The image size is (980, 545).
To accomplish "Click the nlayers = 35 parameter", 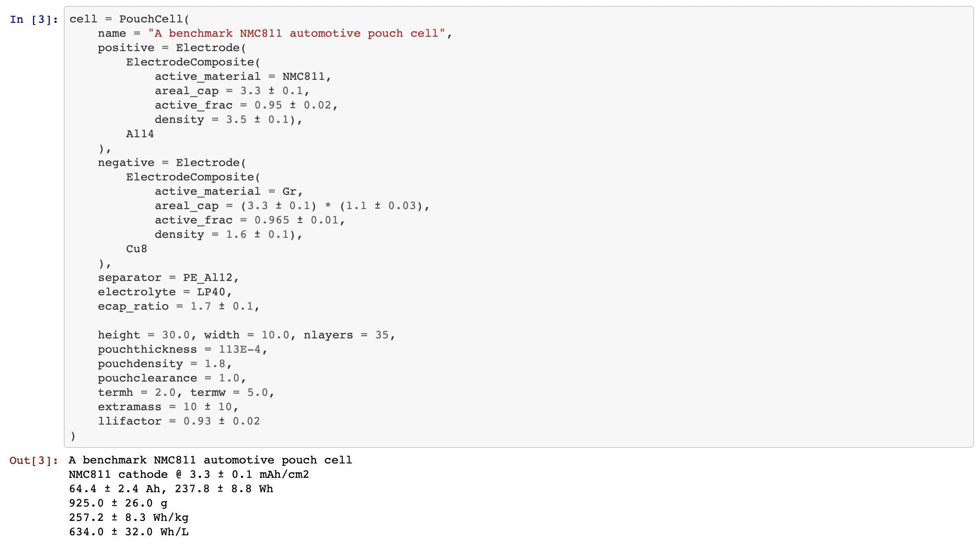I will click(346, 335).
